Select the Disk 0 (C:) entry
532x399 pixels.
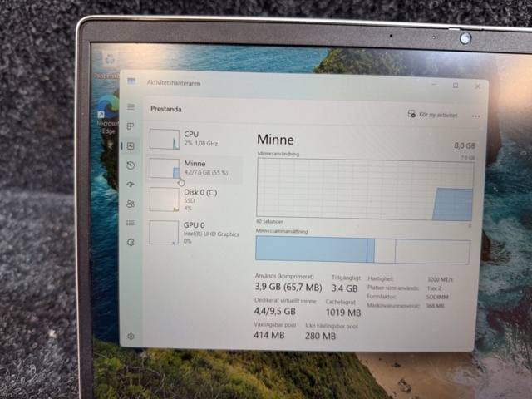point(195,199)
